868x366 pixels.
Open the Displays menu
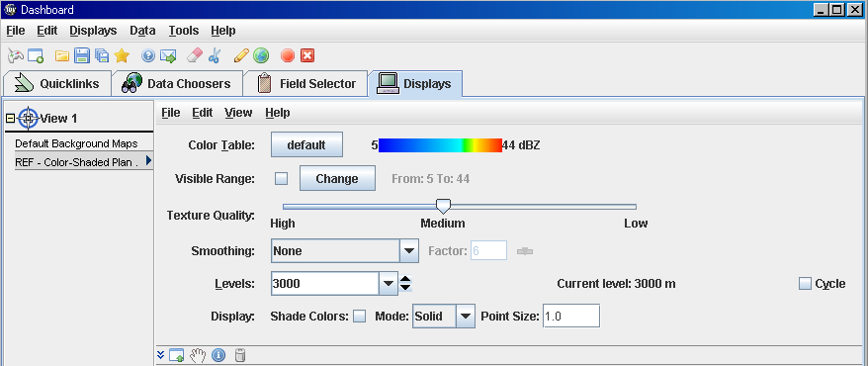[93, 31]
